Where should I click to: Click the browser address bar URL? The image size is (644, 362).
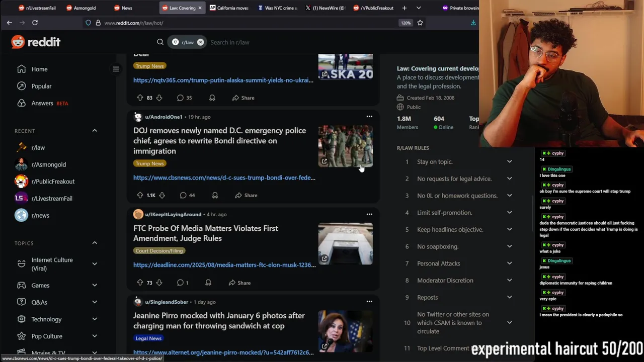[134, 23]
